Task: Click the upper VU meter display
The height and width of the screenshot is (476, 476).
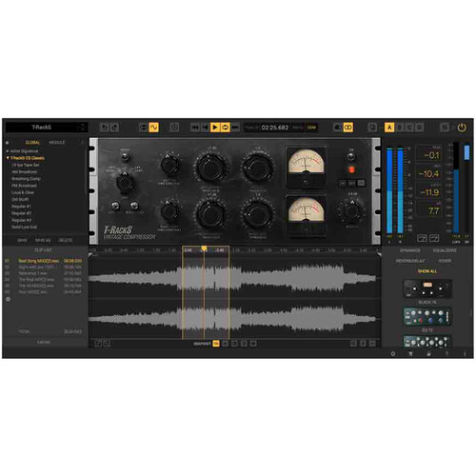Action: tap(306, 167)
